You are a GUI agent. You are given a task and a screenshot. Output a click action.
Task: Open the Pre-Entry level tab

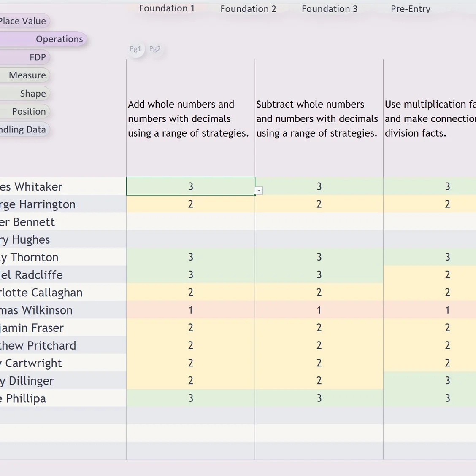coord(411,9)
